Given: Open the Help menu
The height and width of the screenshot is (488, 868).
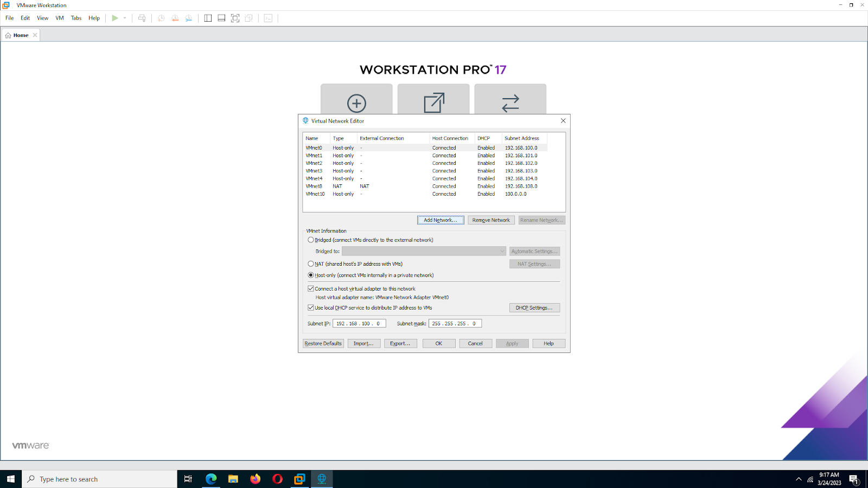Looking at the screenshot, I should click(x=94, y=18).
